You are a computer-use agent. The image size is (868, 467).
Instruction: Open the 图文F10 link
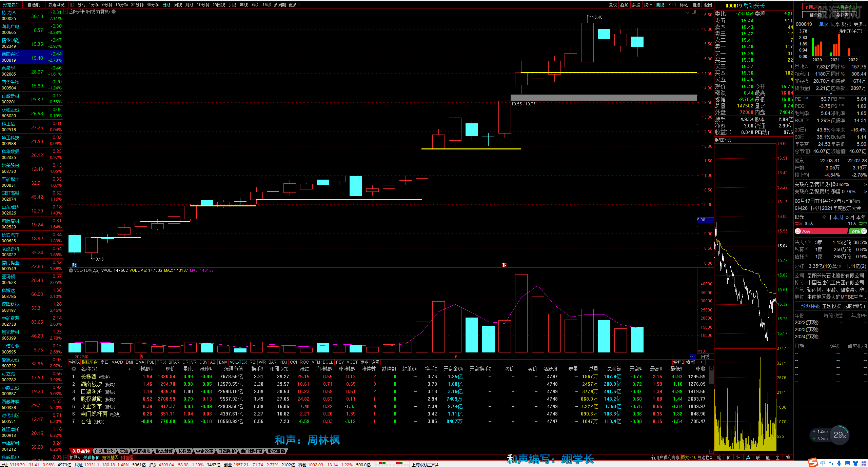point(688,458)
